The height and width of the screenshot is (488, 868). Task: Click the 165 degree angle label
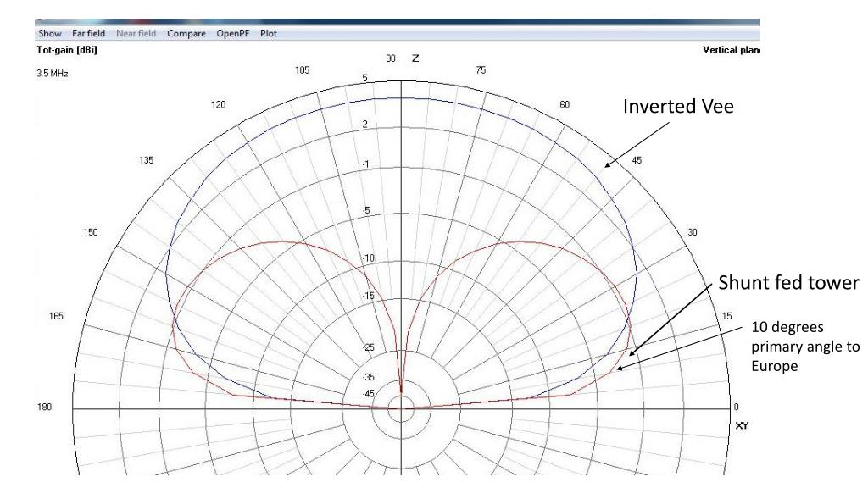coord(57,316)
